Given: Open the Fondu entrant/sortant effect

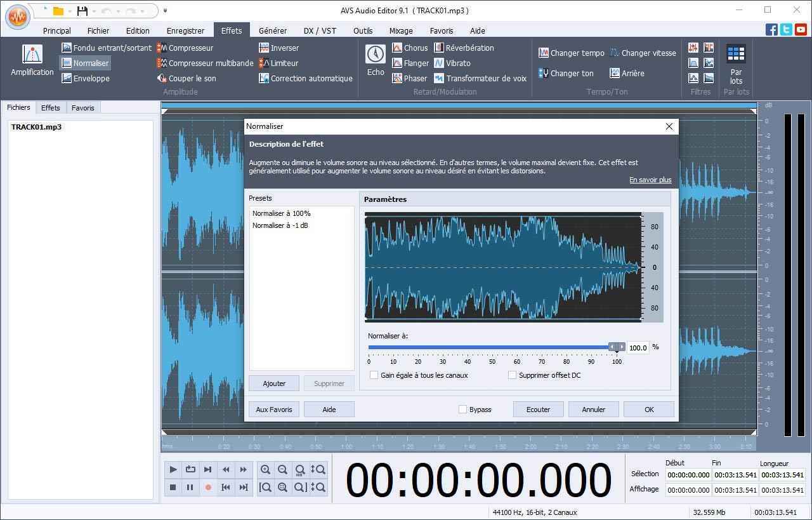Looking at the screenshot, I should (107, 48).
